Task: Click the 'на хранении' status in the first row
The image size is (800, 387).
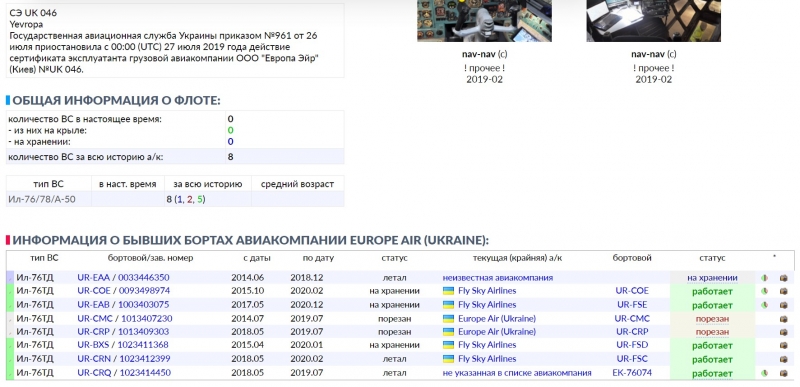Action: (x=712, y=278)
